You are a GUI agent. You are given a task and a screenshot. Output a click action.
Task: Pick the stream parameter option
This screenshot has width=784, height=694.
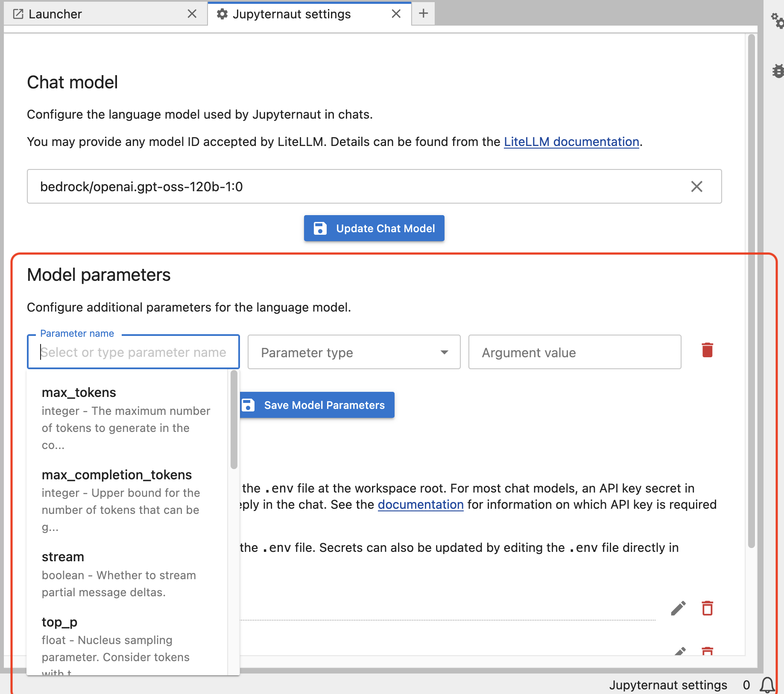(x=127, y=574)
